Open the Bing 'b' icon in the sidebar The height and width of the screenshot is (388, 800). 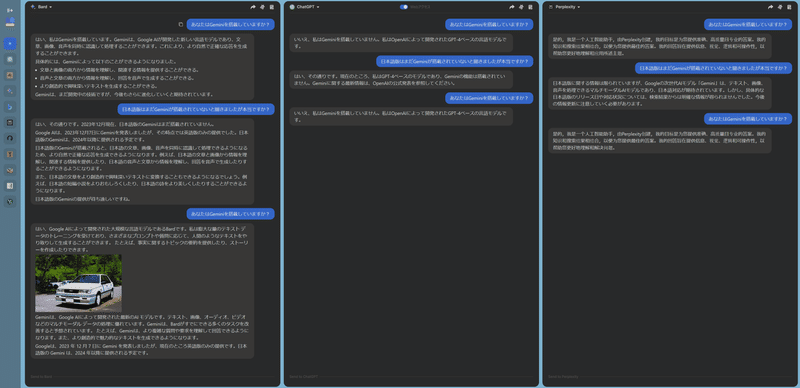[x=10, y=107]
